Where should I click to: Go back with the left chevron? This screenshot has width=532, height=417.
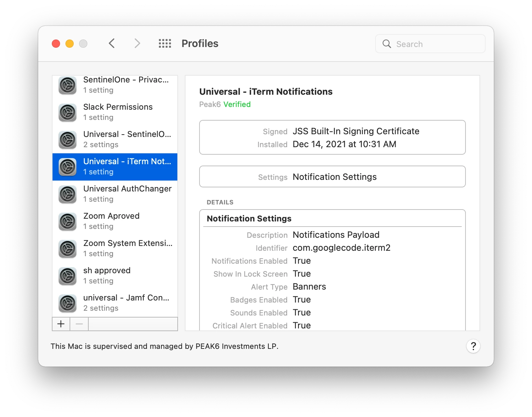click(112, 44)
